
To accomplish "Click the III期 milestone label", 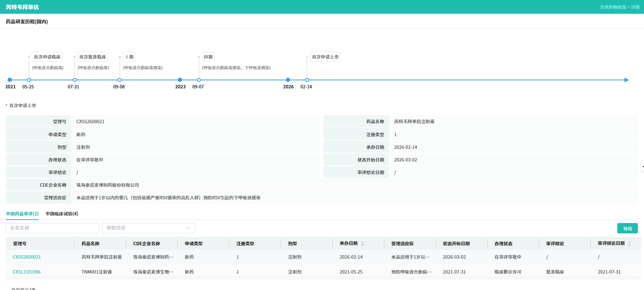I will [x=208, y=57].
